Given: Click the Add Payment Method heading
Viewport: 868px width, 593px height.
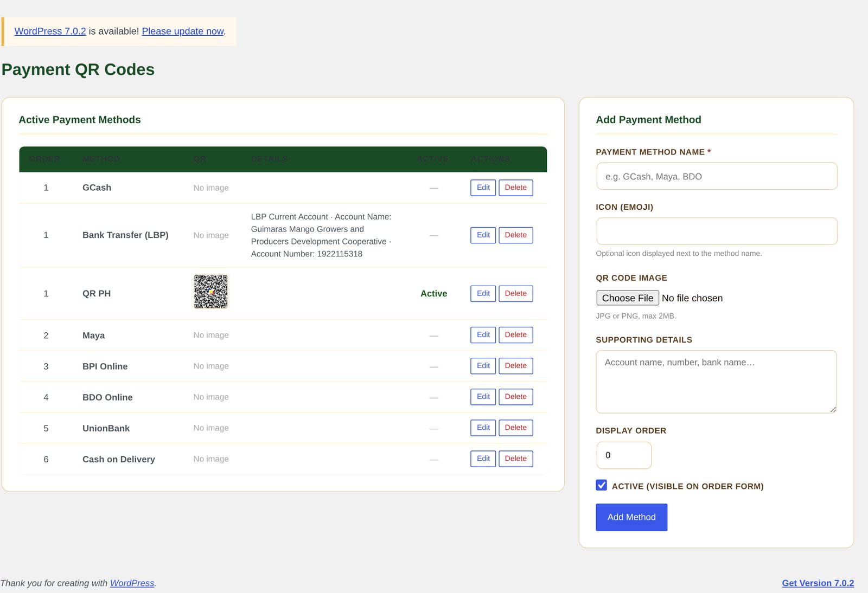Looking at the screenshot, I should [648, 120].
